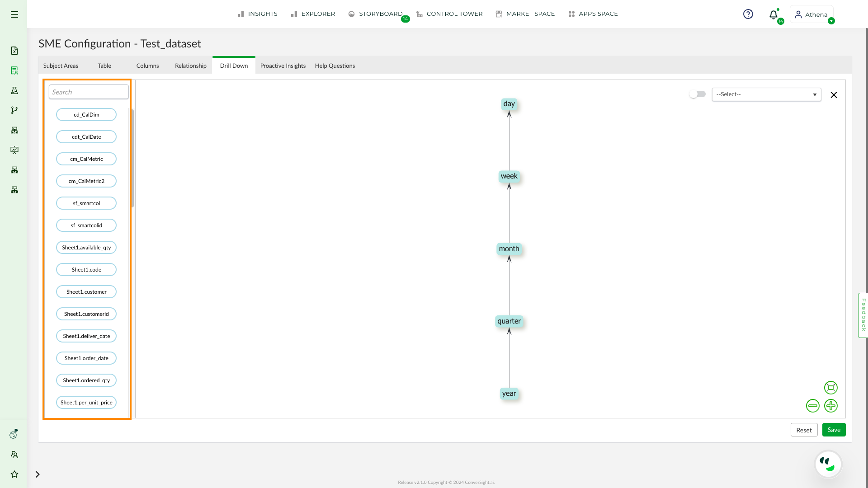Click the week node in the hierarchy
868x488 pixels.
coord(509,176)
